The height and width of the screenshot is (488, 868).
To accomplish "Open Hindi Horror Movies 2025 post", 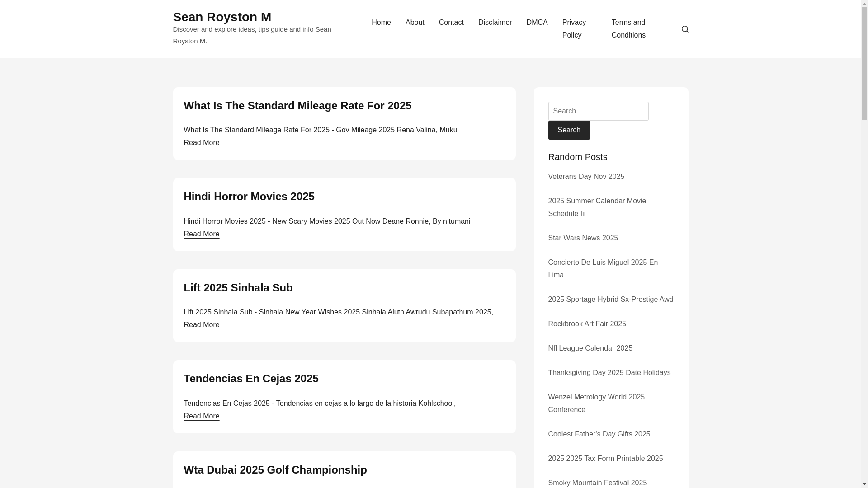I will 249,197.
